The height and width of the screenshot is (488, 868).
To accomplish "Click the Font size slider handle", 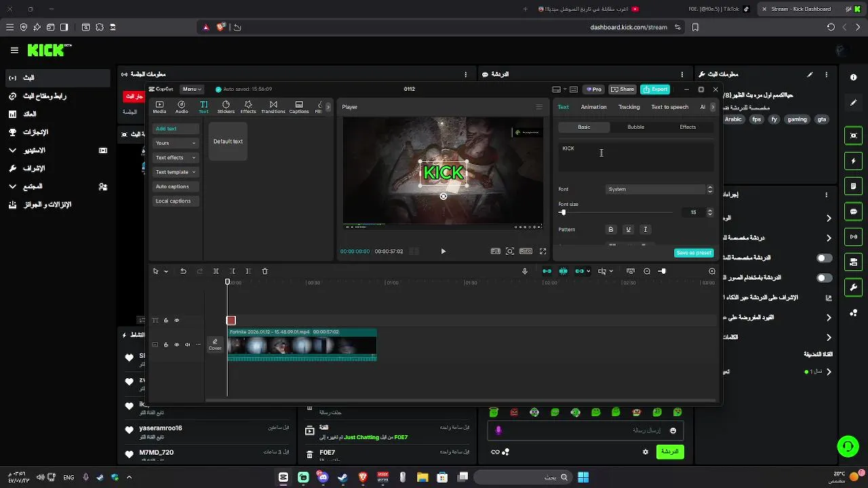I will [563, 213].
